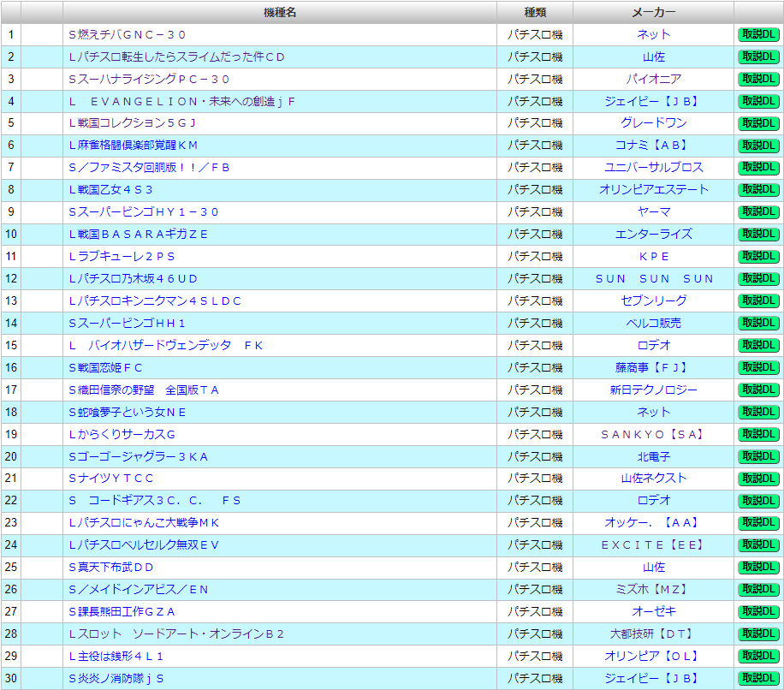Open the Ｌラブキューレ２ＰＳ link
The image size is (784, 690).
[122, 257]
